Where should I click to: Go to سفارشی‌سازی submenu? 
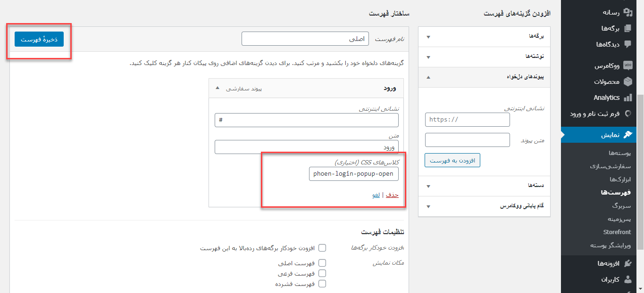click(611, 166)
